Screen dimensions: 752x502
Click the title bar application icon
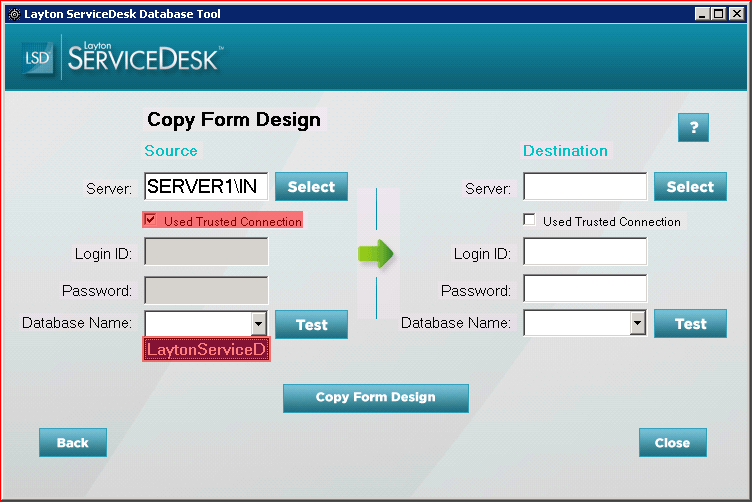coord(14,14)
